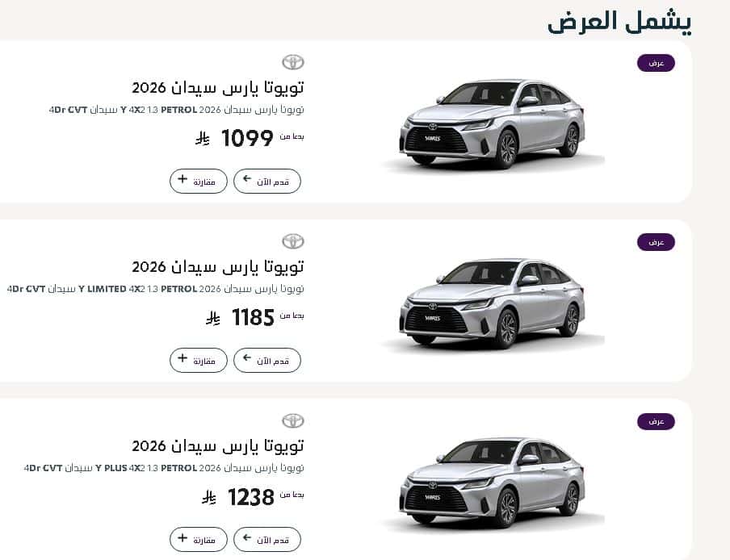
Task: Click the plus icon inside the top مقارنة button
Action: [x=182, y=181]
